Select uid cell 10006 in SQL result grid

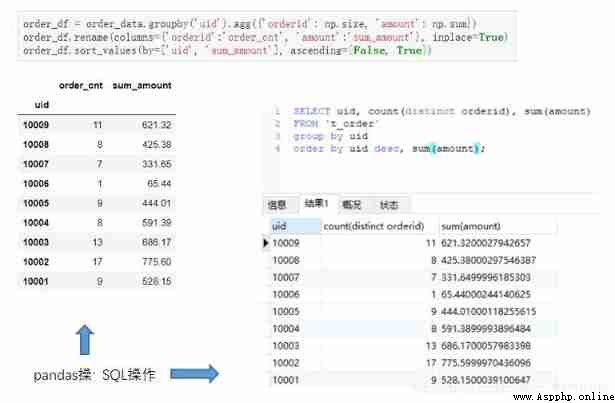[286, 294]
